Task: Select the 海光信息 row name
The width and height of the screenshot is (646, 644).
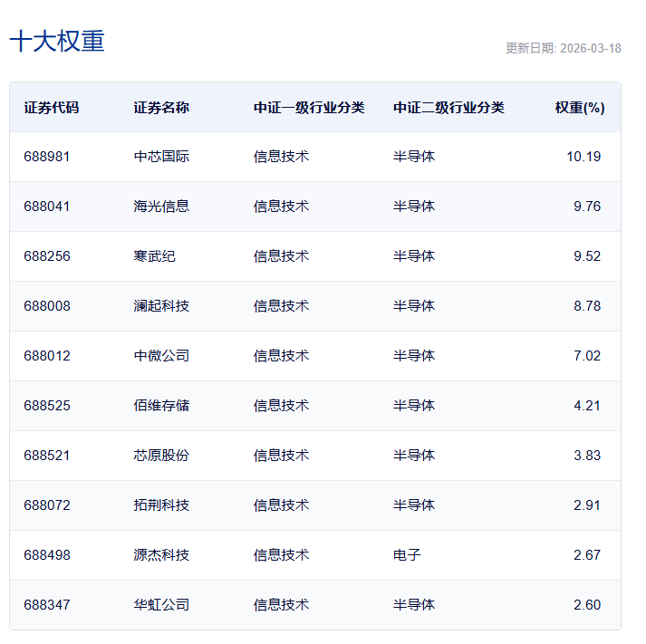Action: (x=161, y=207)
